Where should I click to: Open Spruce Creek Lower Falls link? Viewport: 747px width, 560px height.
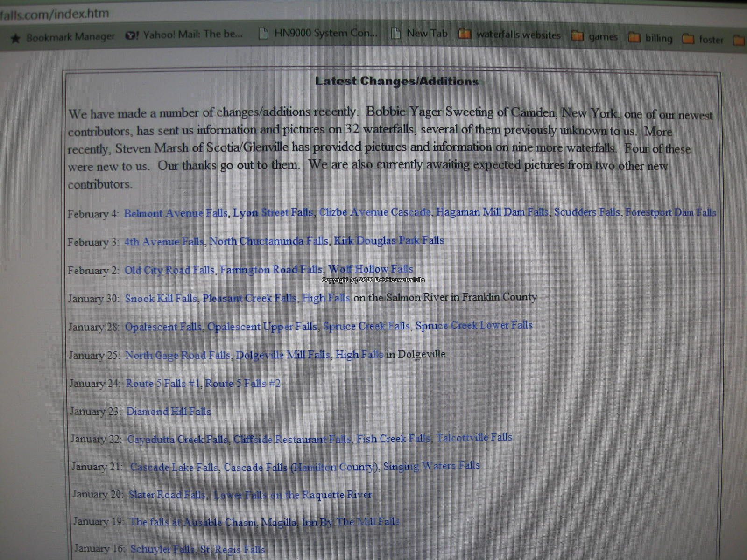click(x=474, y=325)
